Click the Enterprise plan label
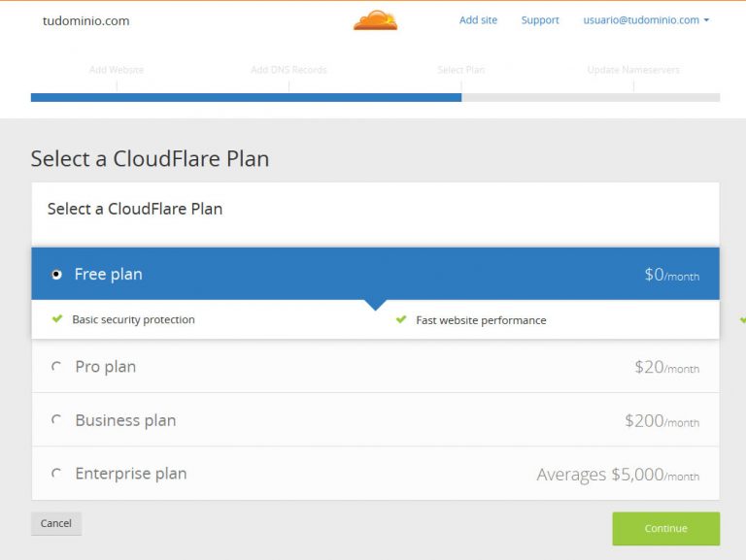This screenshot has height=560, width=746. [x=131, y=474]
